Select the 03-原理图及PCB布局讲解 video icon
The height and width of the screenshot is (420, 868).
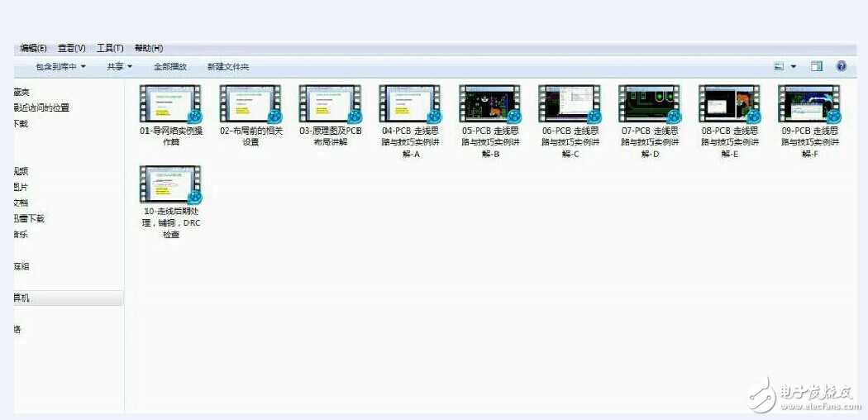click(330, 103)
